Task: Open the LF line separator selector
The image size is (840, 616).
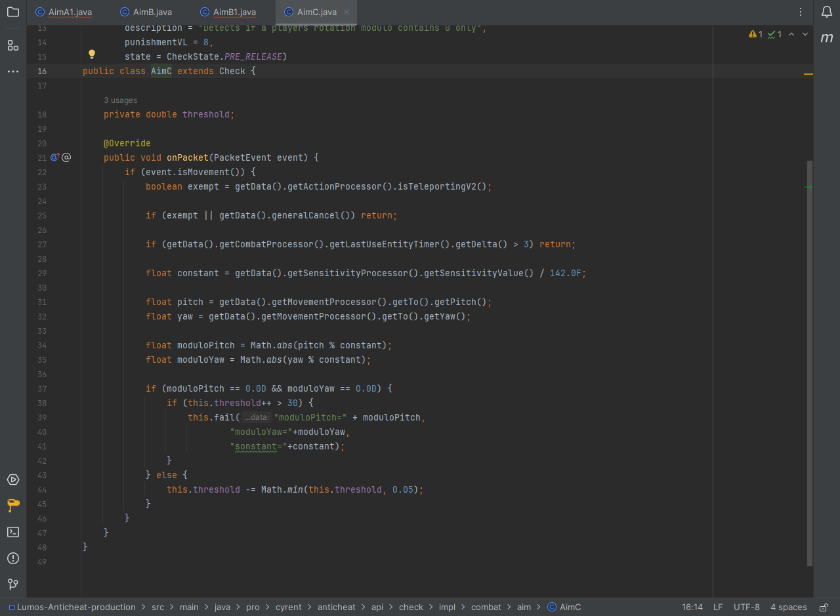Action: (718, 607)
